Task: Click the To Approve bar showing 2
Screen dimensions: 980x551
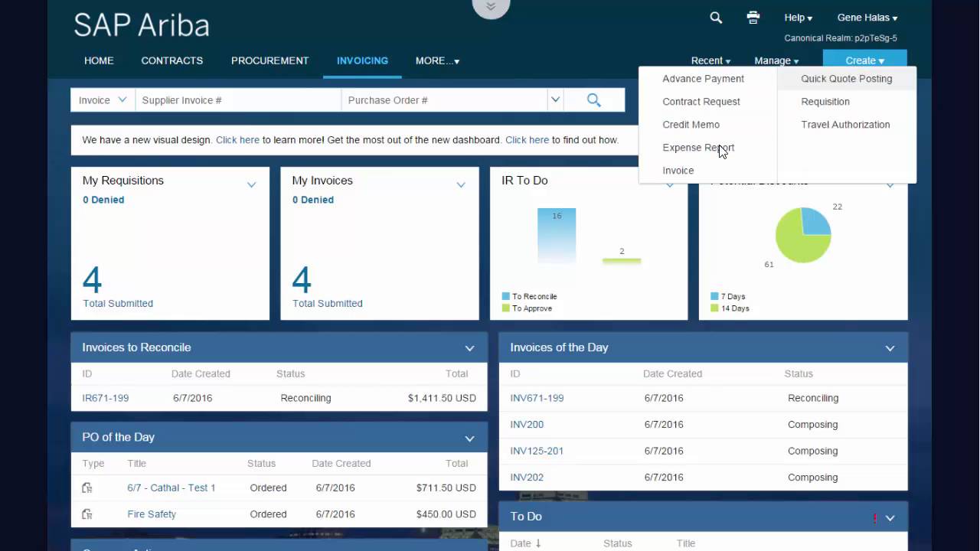Action: [x=622, y=261]
